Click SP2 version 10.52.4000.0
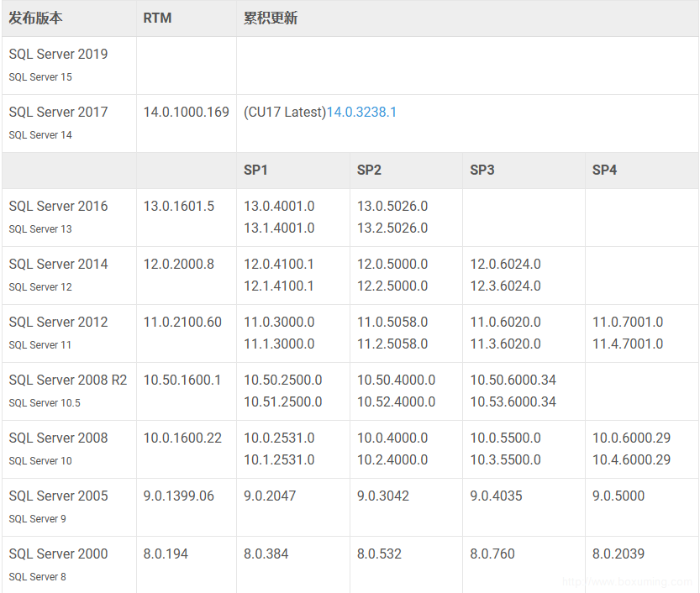Screen dimensions: 700x593 397,402
